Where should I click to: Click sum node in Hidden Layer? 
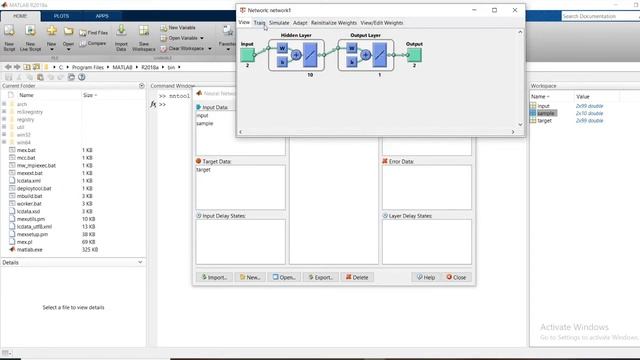pos(296,55)
